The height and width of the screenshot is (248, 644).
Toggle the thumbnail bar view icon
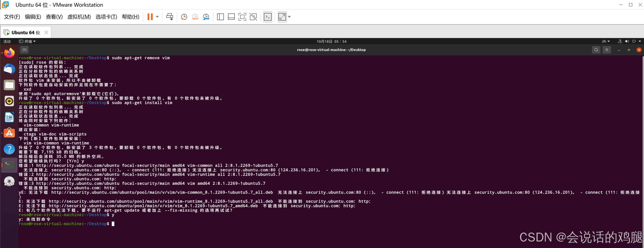231,17
